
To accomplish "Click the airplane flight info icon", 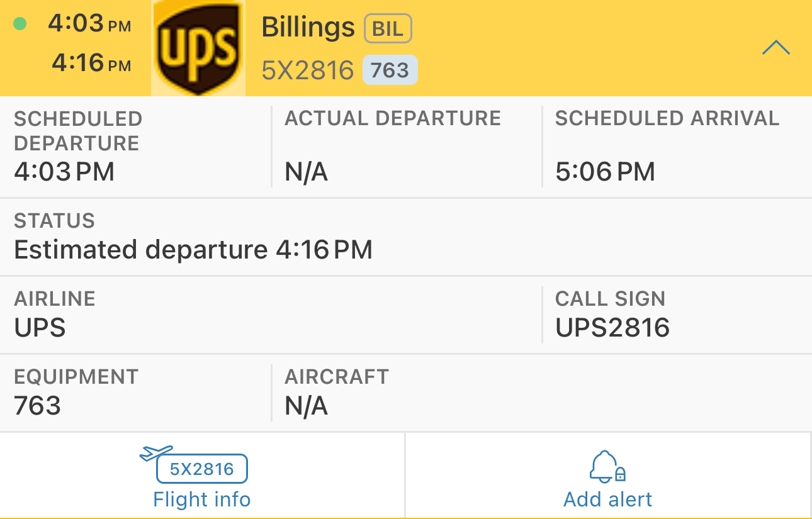I will [156, 452].
